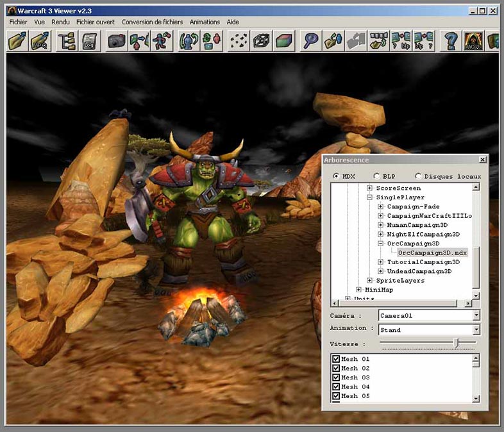Open an MPQ archive via toolbar icon
Viewport: 504px width, 432px height.
(40, 40)
